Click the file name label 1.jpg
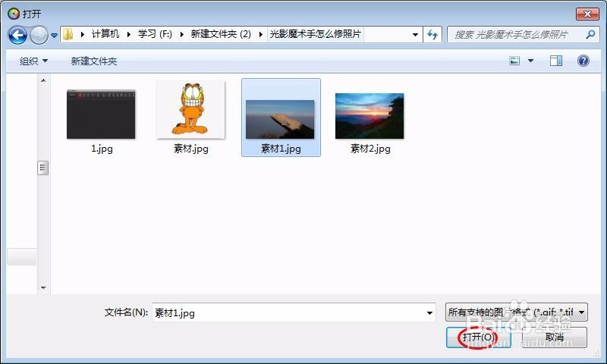This screenshot has width=607, height=364. point(102,149)
